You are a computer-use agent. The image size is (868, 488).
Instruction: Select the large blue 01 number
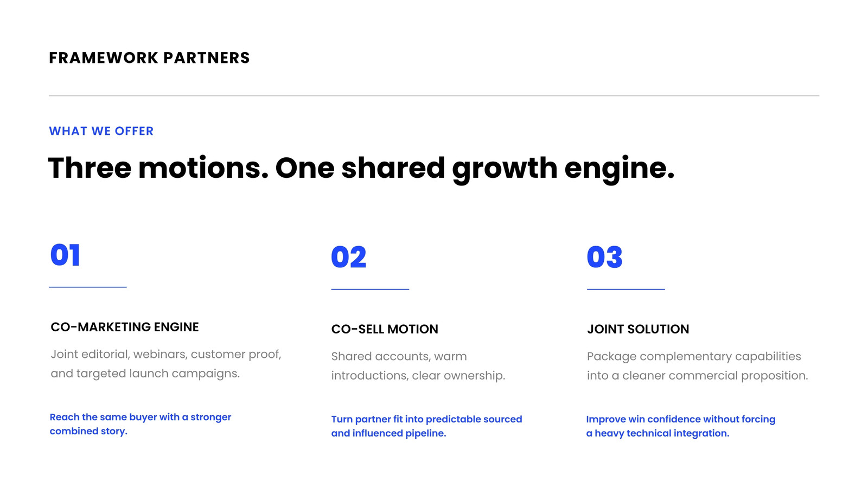65,255
